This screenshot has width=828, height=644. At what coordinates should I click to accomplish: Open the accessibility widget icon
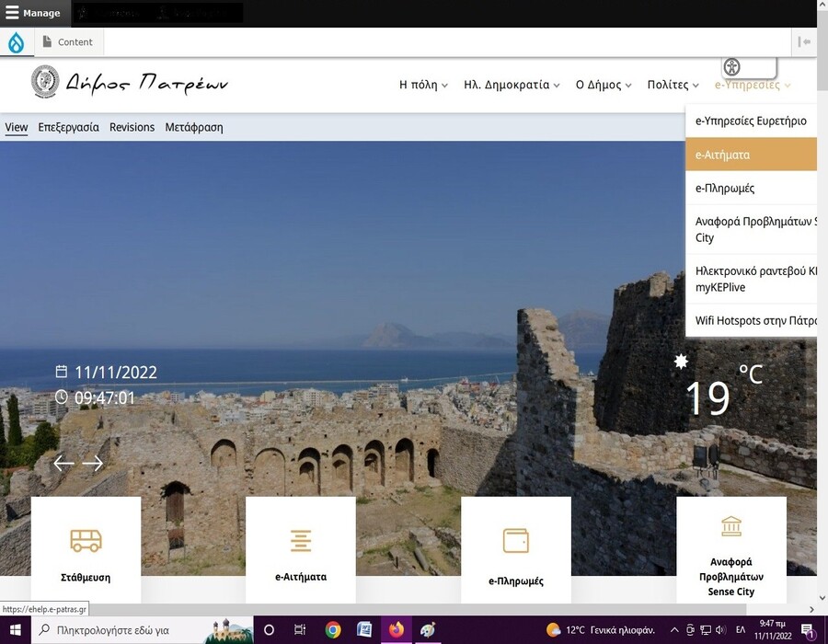[x=732, y=67]
